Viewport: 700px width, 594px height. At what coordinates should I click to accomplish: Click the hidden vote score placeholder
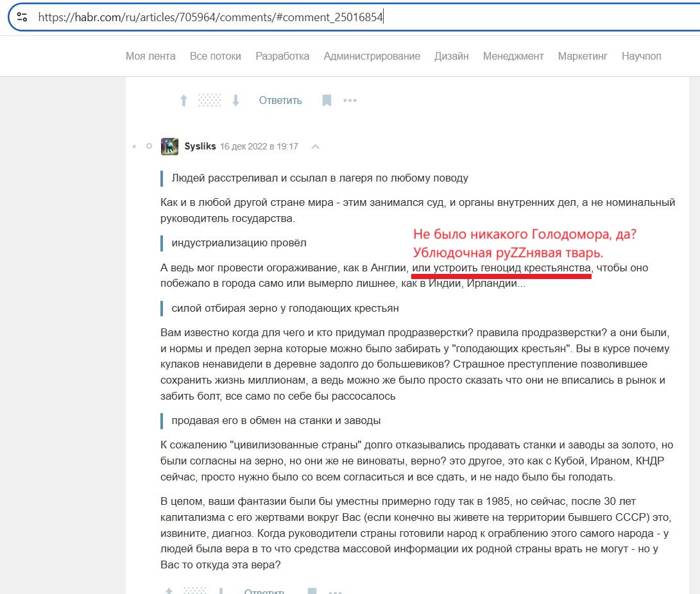209,101
